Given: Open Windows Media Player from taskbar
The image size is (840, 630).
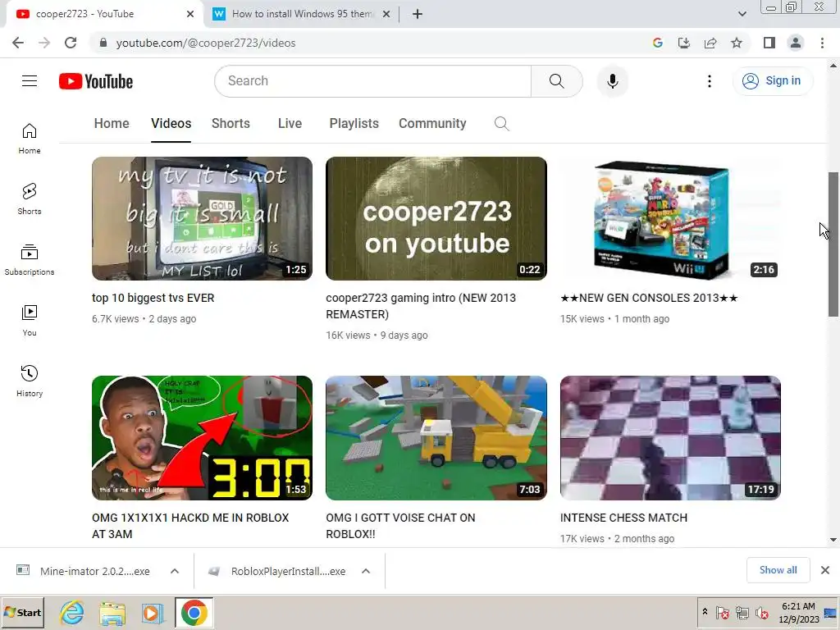Looking at the screenshot, I should tap(152, 613).
